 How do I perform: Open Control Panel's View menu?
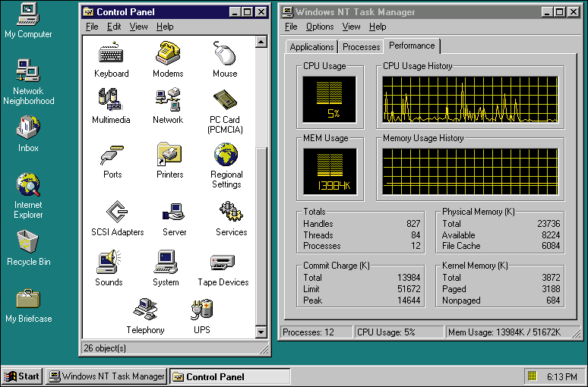138,27
